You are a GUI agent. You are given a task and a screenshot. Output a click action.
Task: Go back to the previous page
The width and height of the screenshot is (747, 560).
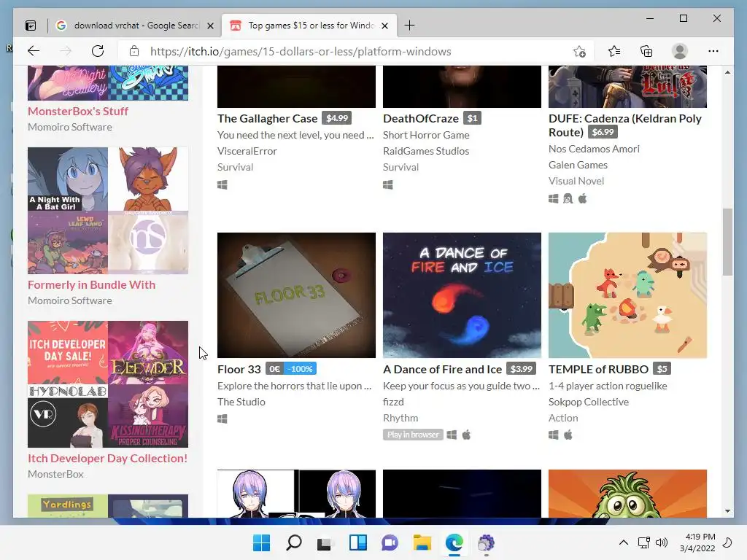click(x=34, y=51)
